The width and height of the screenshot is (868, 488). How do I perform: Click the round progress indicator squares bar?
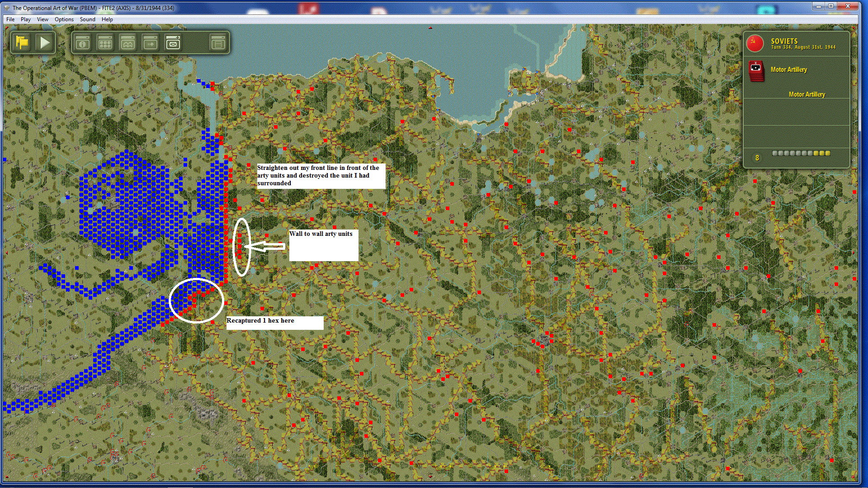(x=801, y=153)
